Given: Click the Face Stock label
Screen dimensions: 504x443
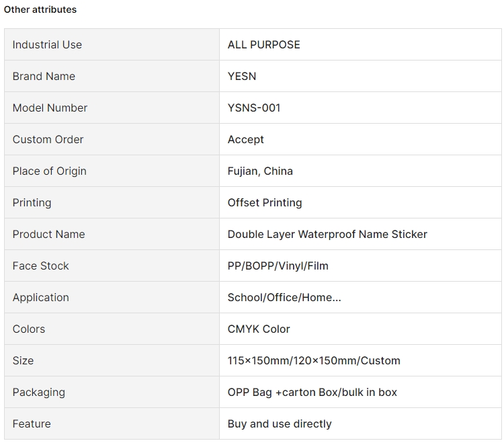Looking at the screenshot, I should [41, 266].
